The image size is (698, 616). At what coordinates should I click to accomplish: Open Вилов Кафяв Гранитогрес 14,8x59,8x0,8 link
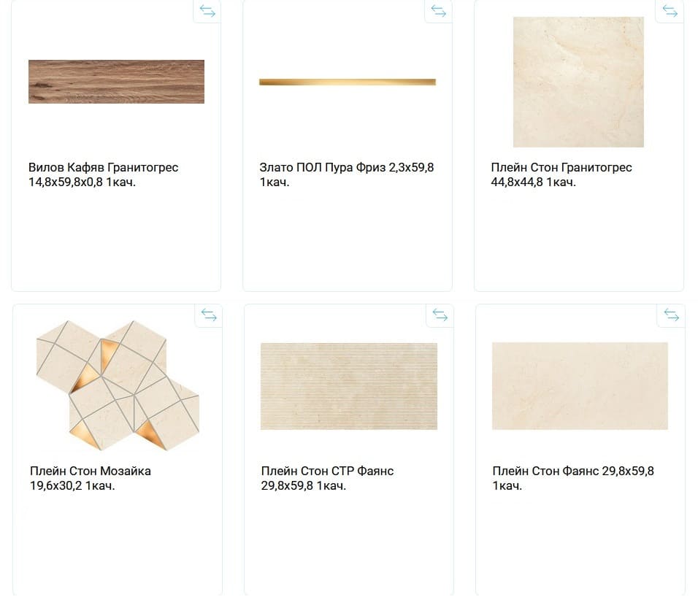coord(103,174)
